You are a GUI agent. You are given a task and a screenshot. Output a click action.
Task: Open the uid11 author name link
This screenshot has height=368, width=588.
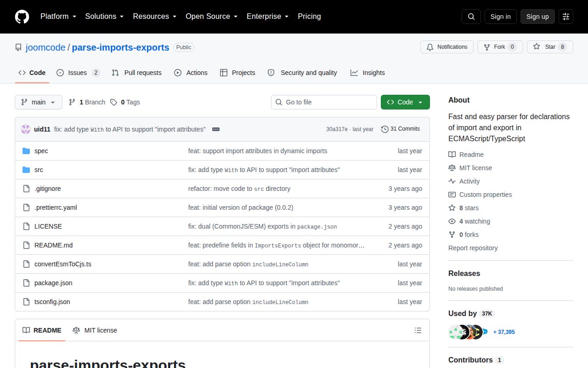point(42,129)
